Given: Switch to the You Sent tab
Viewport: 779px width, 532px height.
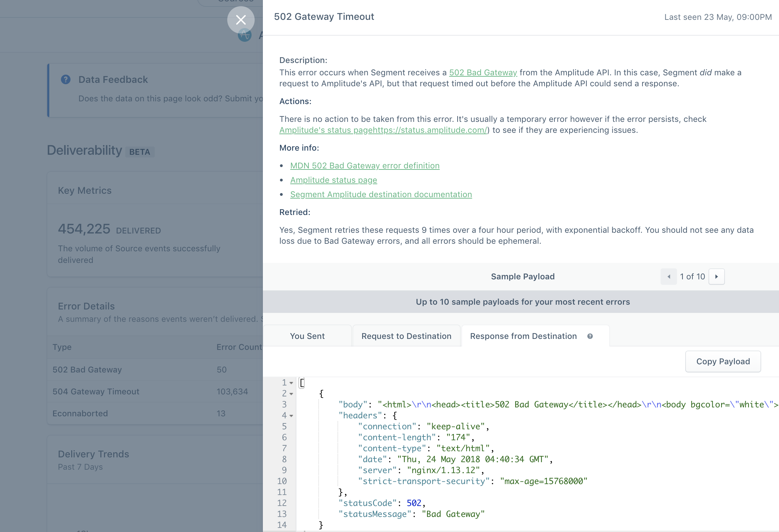Looking at the screenshot, I should pos(307,336).
